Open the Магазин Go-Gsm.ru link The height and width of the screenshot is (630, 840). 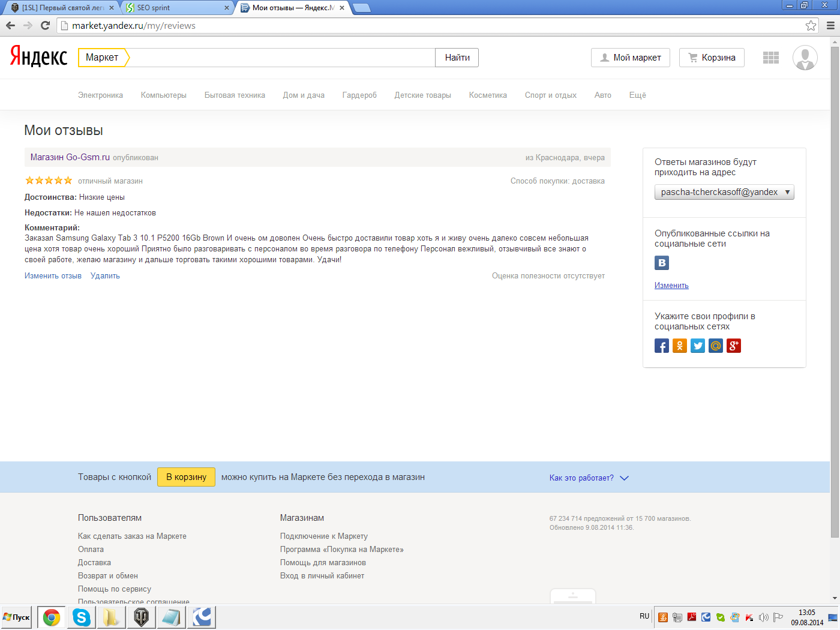click(x=70, y=157)
